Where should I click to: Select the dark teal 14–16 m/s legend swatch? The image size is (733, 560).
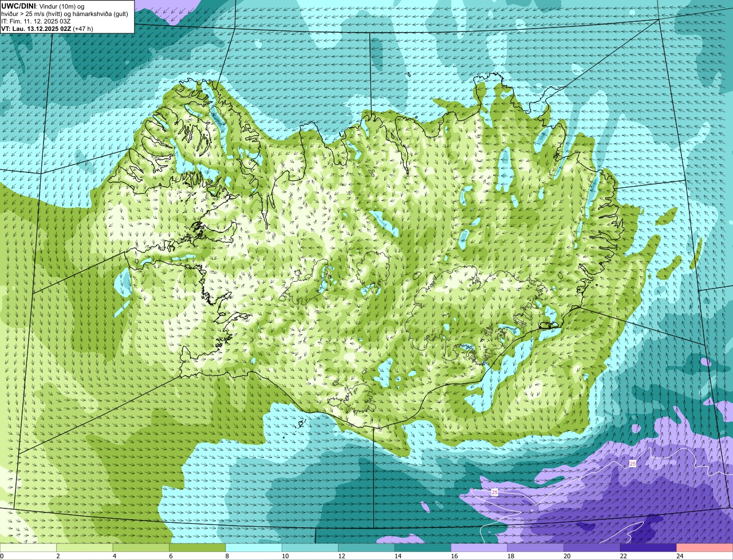coord(423,547)
